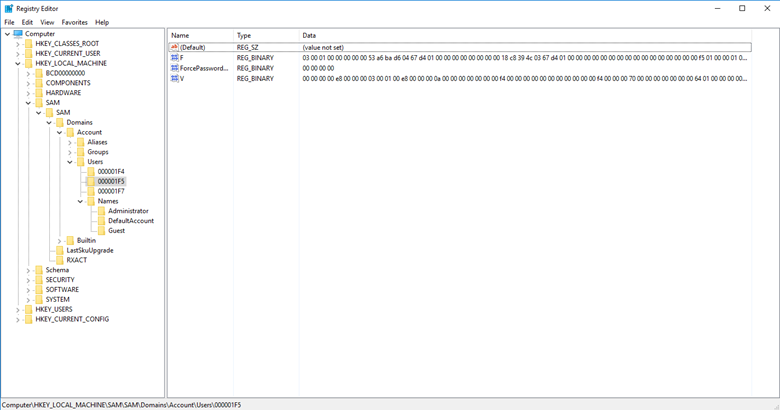Collapse the Users key arrow

click(x=70, y=162)
